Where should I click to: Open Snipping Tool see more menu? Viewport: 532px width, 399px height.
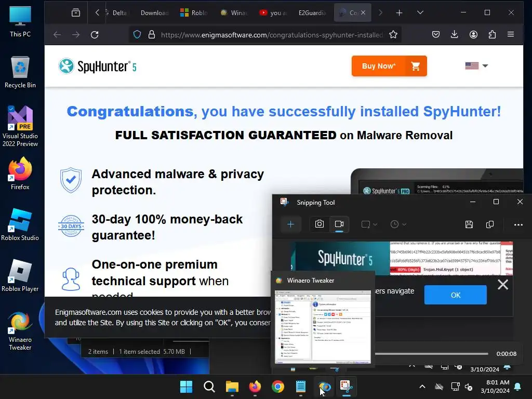tap(518, 224)
